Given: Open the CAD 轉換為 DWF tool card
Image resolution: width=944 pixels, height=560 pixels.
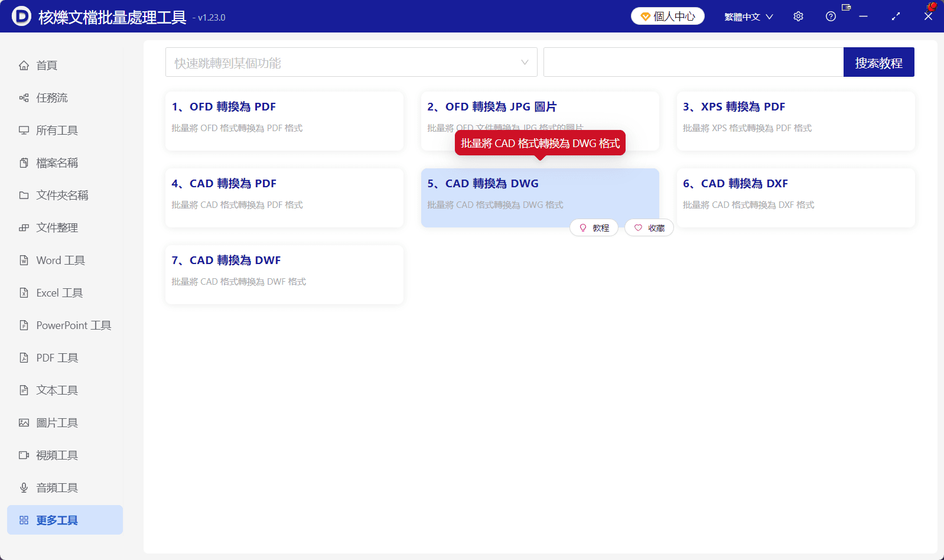Looking at the screenshot, I should [x=284, y=275].
